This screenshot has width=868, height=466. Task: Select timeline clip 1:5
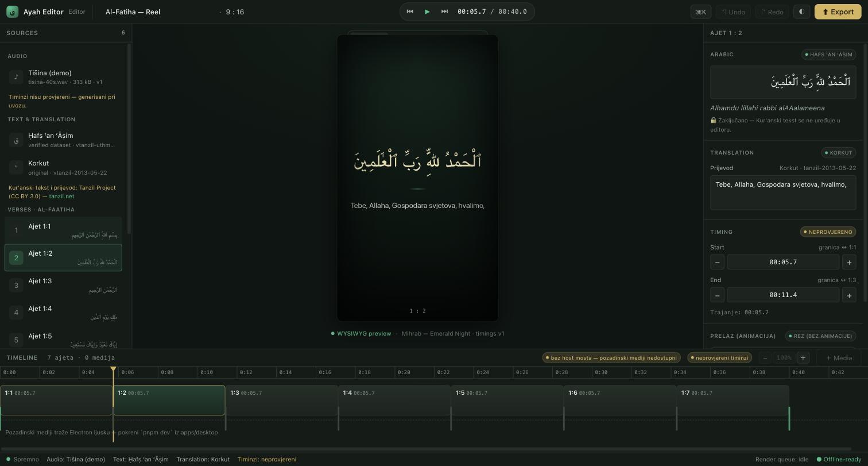tap(507, 400)
